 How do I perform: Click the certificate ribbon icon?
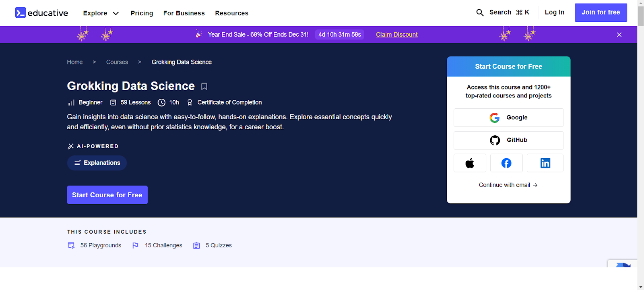coord(190,103)
